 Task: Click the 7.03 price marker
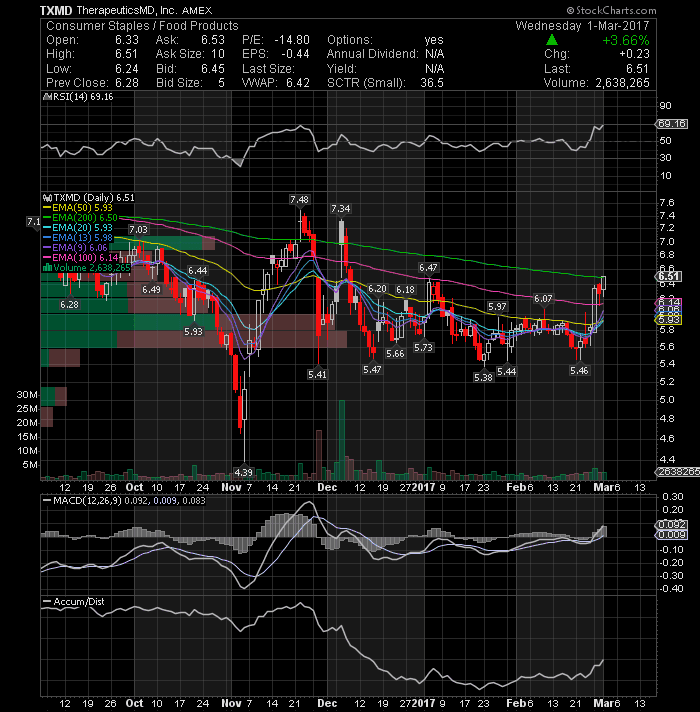coord(138,229)
